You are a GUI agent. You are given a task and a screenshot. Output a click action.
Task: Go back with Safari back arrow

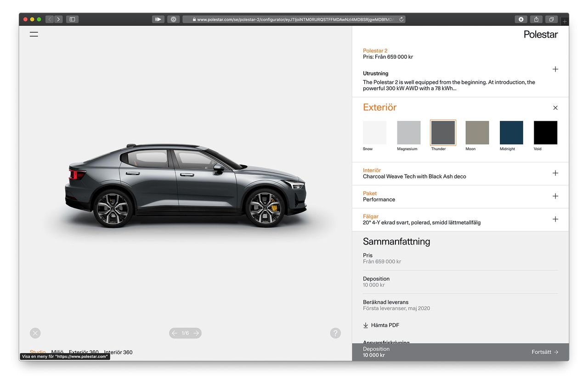50,19
